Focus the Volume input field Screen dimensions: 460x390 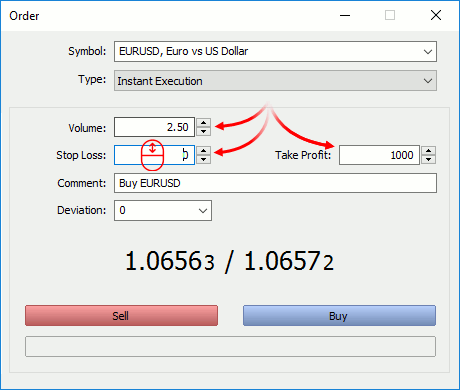click(x=154, y=127)
